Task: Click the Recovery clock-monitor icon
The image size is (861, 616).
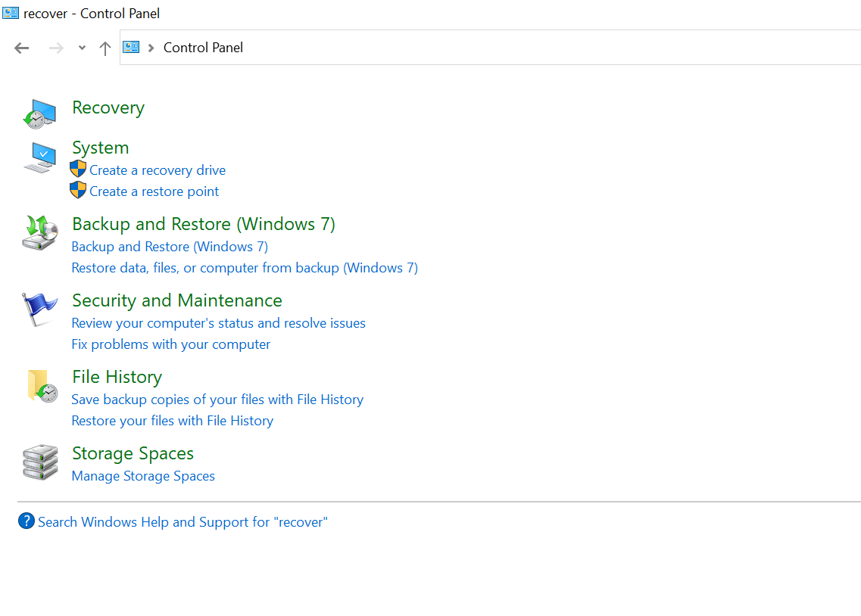Action: coord(39,113)
